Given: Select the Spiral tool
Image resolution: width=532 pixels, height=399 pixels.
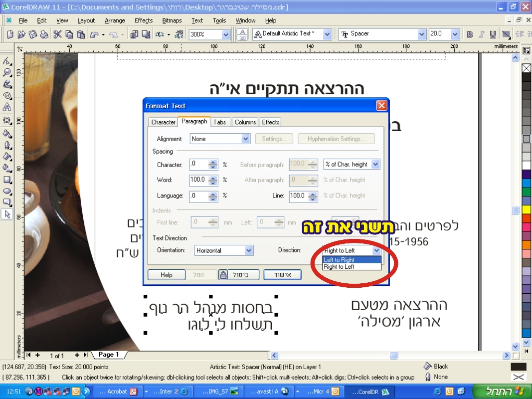Looking at the screenshot, I should click(x=7, y=96).
